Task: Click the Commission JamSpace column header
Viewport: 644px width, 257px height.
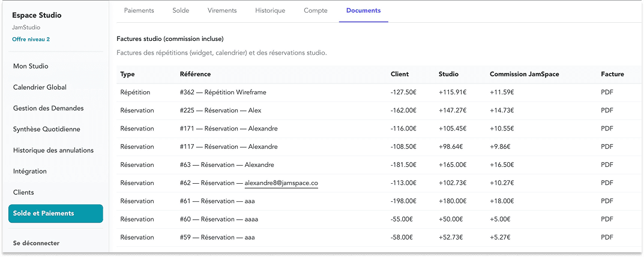Action: [524, 74]
